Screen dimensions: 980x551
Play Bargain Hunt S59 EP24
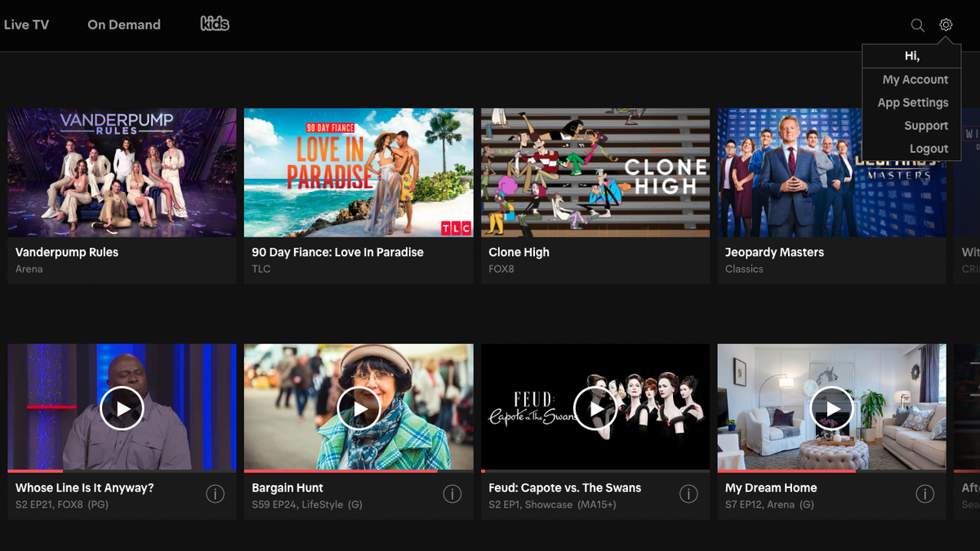coord(359,408)
